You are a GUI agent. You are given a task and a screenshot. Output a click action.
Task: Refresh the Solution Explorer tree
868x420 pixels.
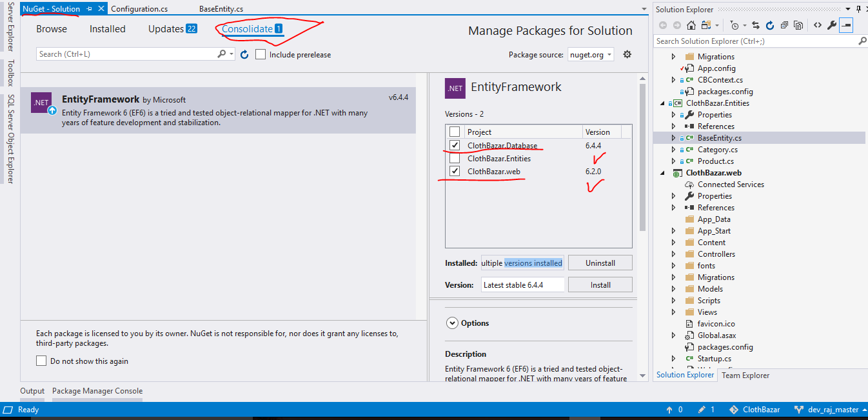click(x=770, y=25)
